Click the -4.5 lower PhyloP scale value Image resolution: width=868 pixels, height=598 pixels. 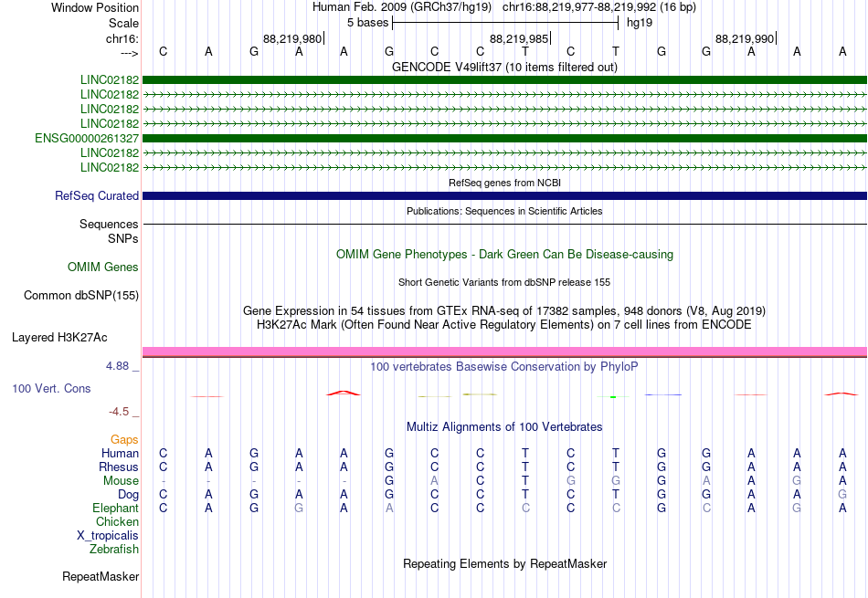pos(119,412)
